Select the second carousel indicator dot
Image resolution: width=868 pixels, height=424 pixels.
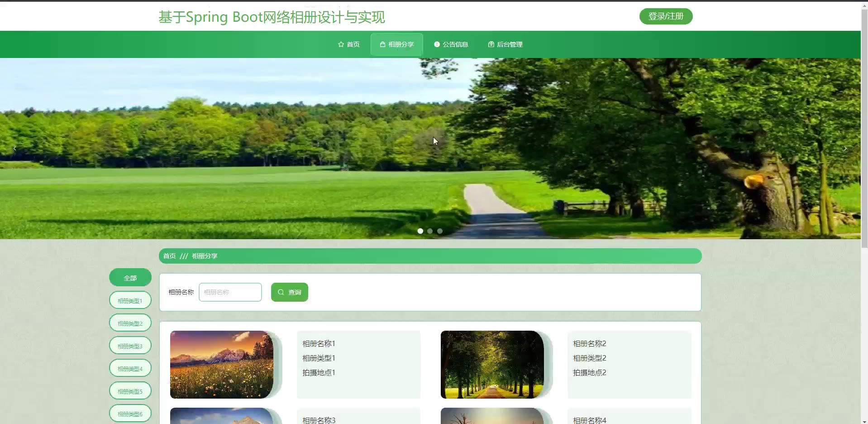(x=430, y=231)
